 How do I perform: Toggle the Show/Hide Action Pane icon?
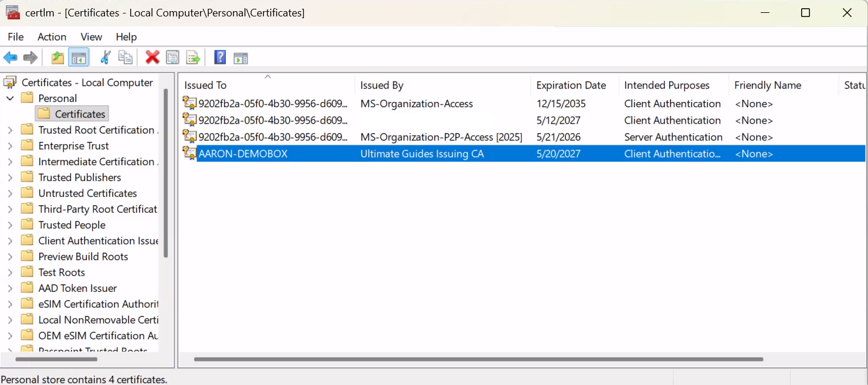point(240,57)
